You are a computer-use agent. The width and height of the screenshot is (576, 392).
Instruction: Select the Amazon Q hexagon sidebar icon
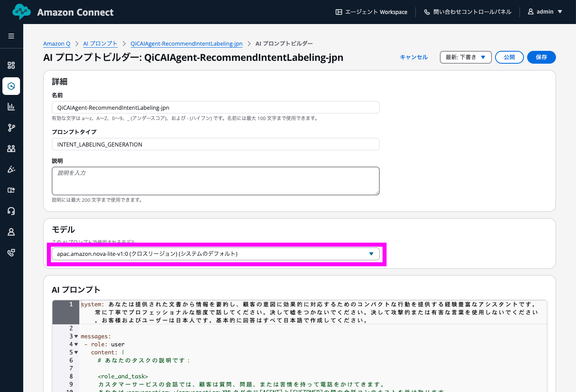tap(11, 86)
